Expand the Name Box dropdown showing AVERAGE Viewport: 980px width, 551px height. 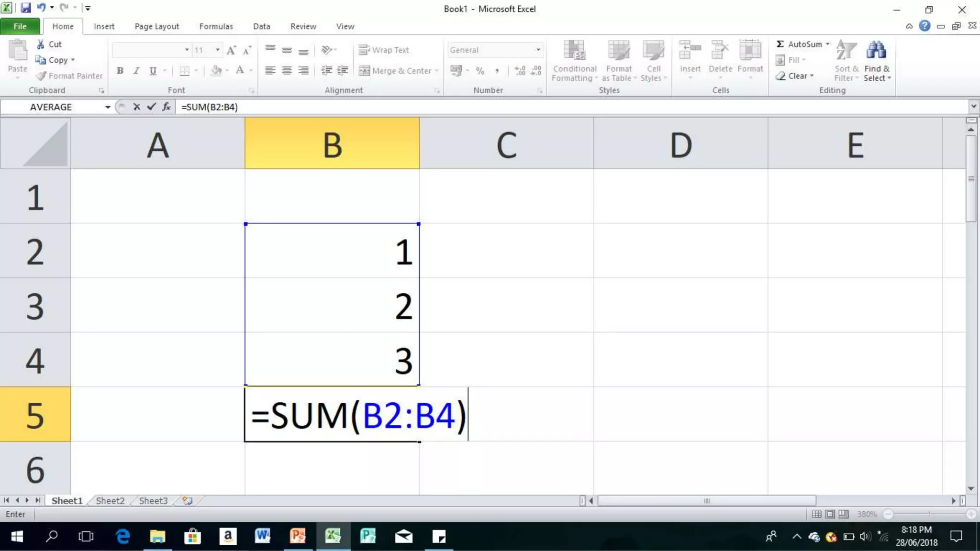[108, 107]
